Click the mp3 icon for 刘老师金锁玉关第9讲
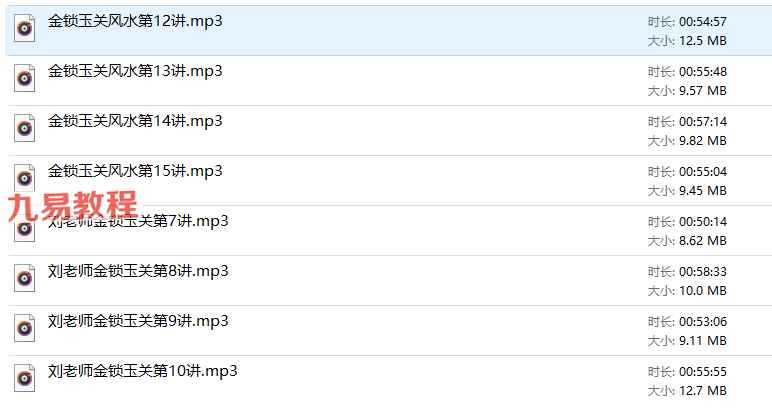Viewport: 772px width, 411px height. (x=24, y=328)
